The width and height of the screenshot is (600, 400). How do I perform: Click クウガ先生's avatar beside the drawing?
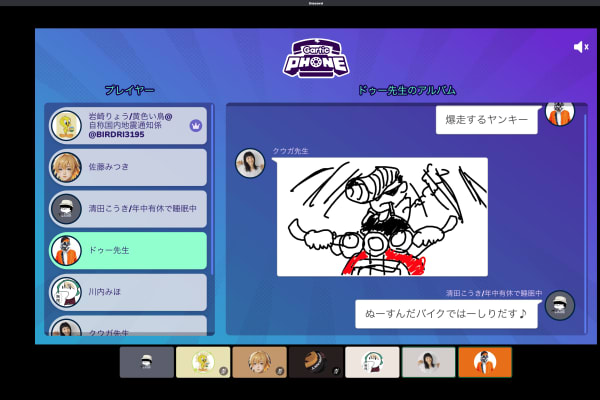[x=250, y=163]
